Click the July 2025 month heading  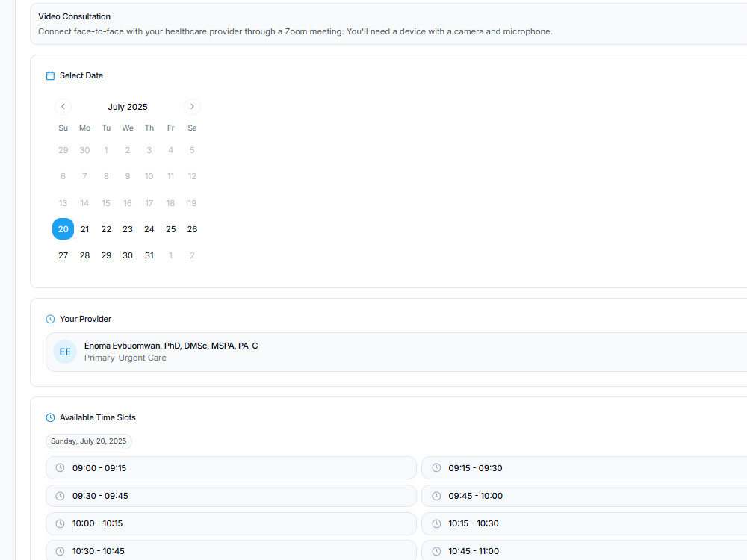click(128, 107)
